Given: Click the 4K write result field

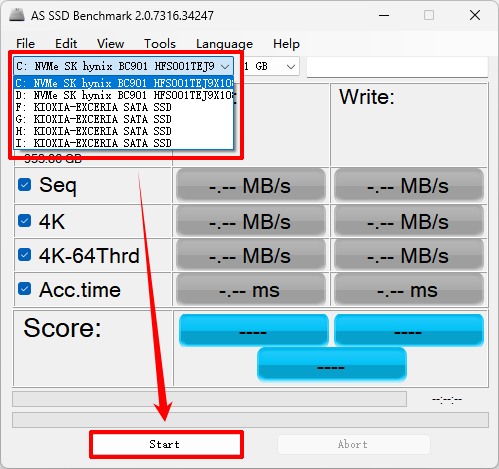Looking at the screenshot, I should coord(409,221).
